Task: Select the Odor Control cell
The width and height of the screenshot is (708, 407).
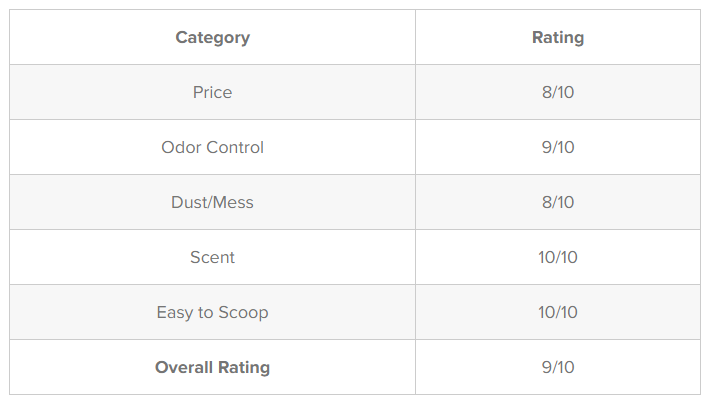Action: coord(212,147)
